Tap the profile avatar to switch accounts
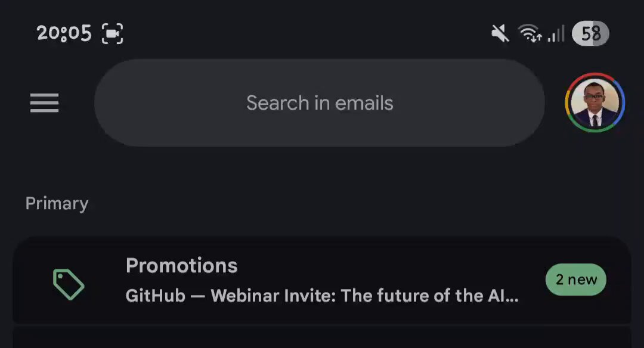Viewport: 644px width, 348px height. [x=595, y=102]
